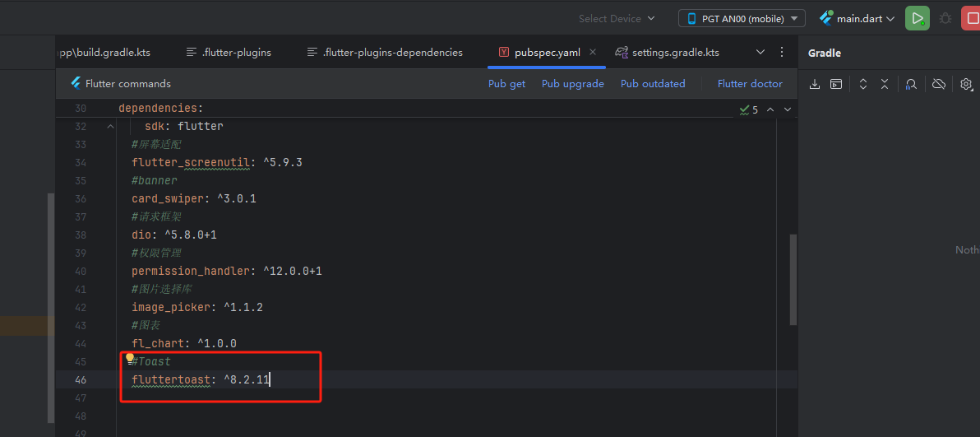Screen dimensions: 980x437
Task: Collapse all nodes in Gradle panel
Action: [885, 84]
